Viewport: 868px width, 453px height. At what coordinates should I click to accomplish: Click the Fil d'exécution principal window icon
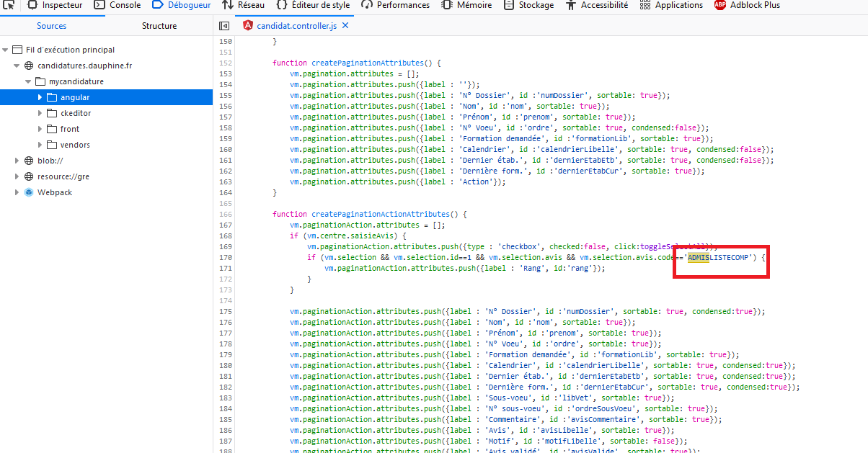(x=17, y=50)
